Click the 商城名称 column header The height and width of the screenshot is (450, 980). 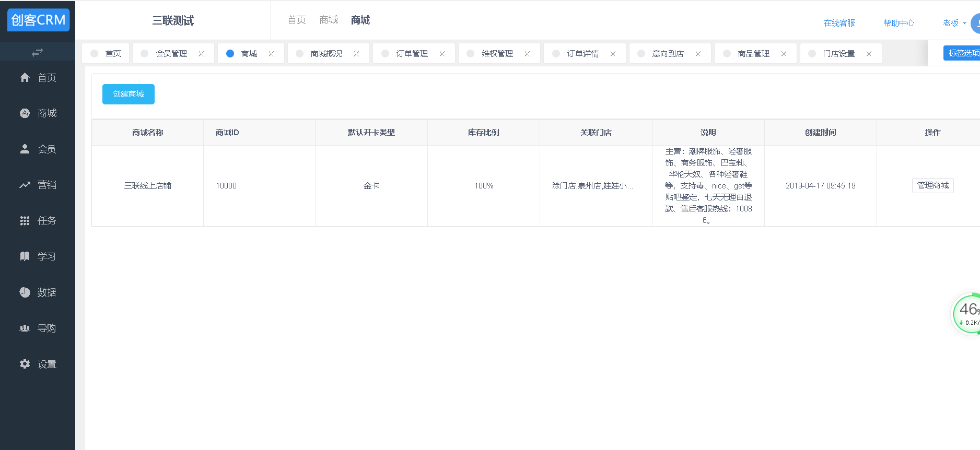(x=147, y=133)
